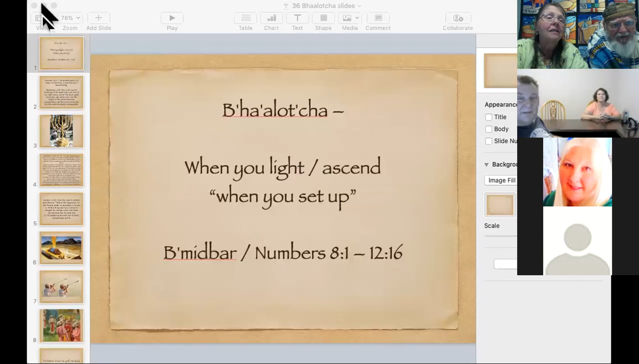This screenshot has height=364, width=639.
Task: Select slide 7 trumpets thumbnail
Action: pyautogui.click(x=62, y=287)
